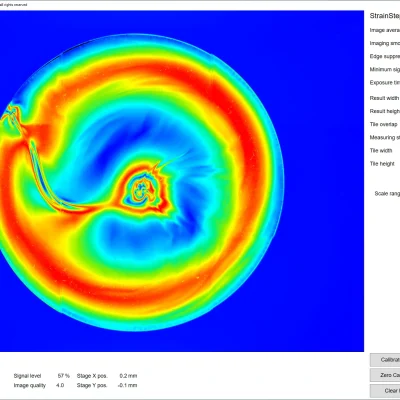Select the Tile width setting label

tap(381, 150)
